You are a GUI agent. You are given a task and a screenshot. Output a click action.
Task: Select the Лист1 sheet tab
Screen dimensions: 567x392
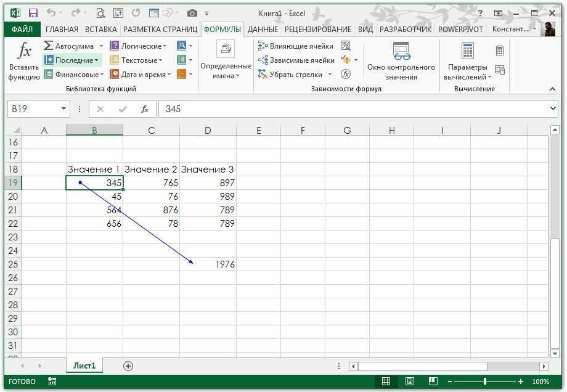point(84,365)
